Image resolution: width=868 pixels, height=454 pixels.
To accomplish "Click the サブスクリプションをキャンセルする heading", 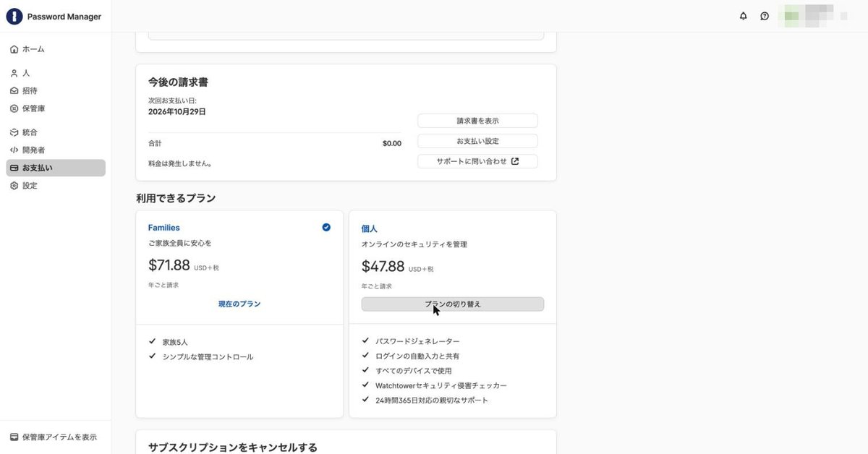I will [233, 447].
